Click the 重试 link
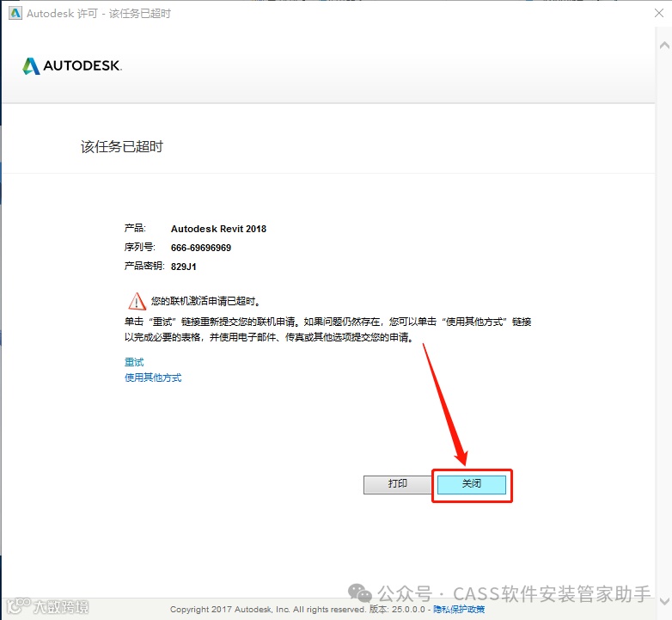672x620 pixels. pyautogui.click(x=134, y=362)
